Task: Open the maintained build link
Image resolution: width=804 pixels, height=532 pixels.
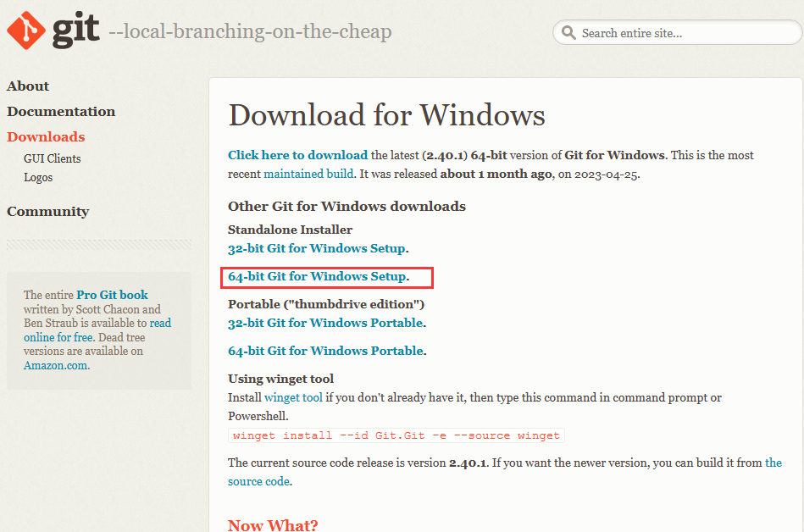Action: (308, 175)
